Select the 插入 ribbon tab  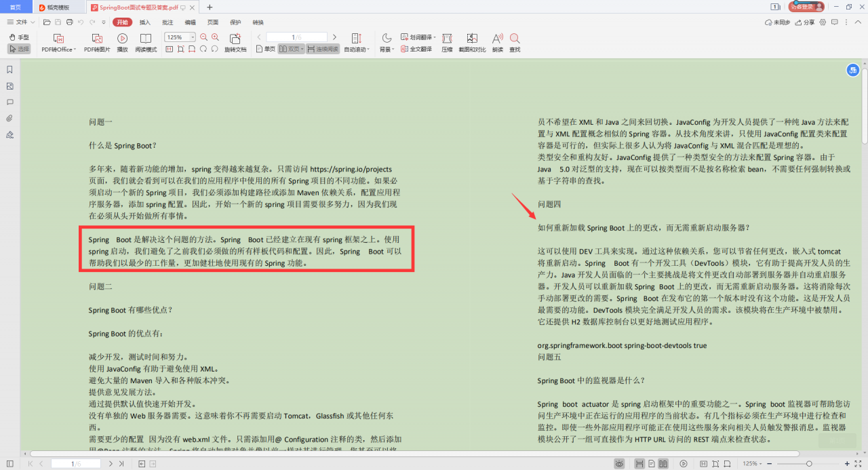(145, 22)
